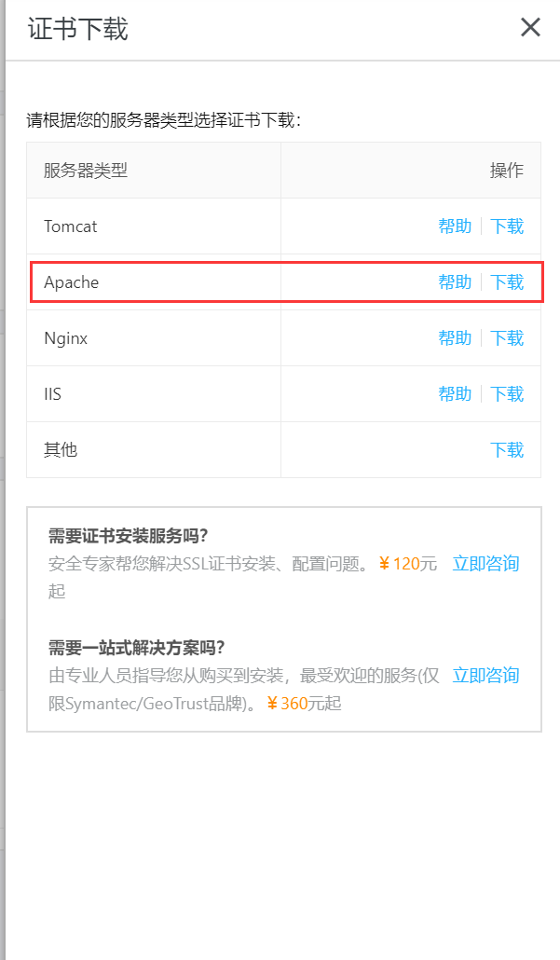Download the certificate for IIS
Viewport: 560px width, 960px height.
tap(507, 393)
